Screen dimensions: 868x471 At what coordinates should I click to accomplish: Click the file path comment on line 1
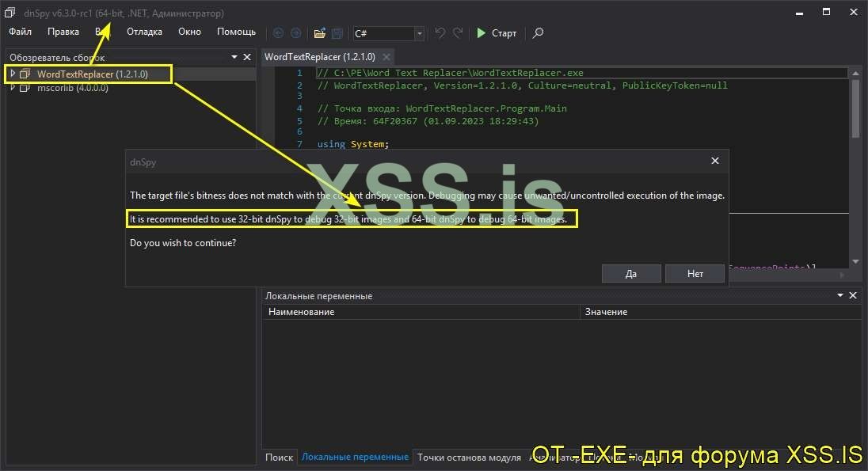pyautogui.click(x=450, y=73)
